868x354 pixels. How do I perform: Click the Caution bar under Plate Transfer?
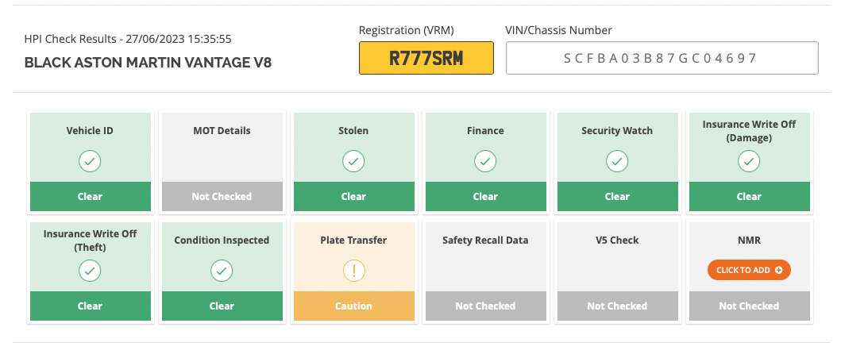[353, 306]
